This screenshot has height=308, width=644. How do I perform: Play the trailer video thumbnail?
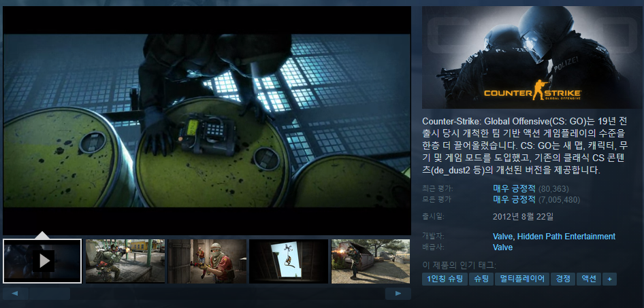[x=42, y=261]
